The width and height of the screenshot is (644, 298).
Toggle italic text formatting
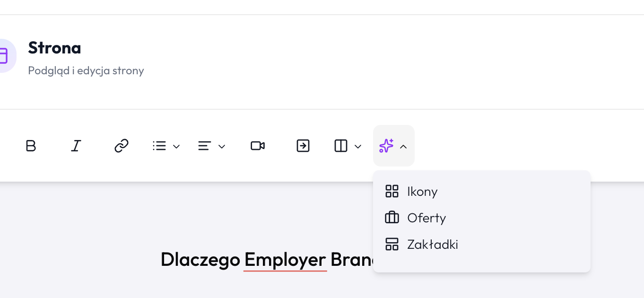coord(76,146)
